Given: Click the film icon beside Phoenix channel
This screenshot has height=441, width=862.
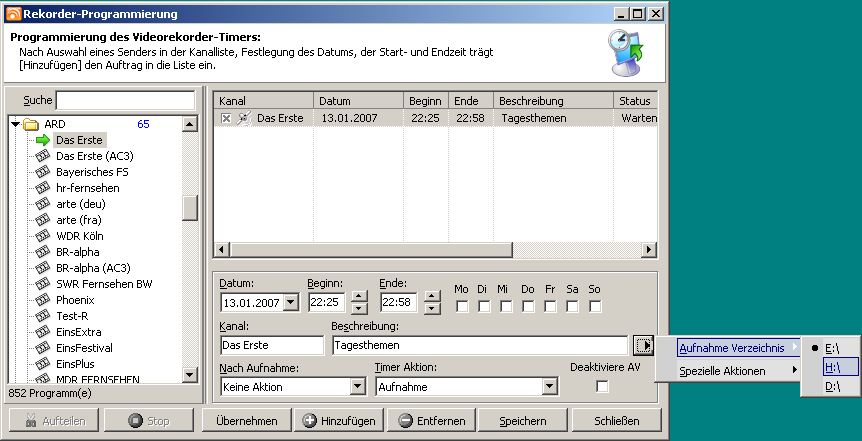Looking at the screenshot, I should click(42, 300).
